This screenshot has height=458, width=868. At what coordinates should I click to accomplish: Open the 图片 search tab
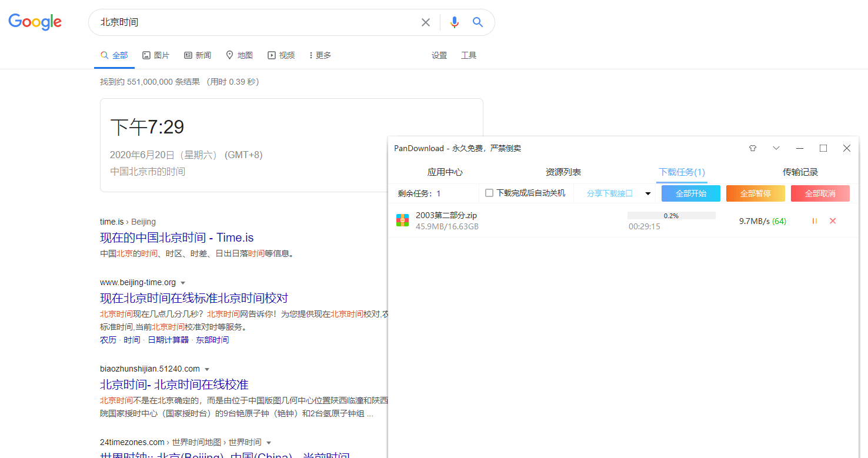click(156, 55)
